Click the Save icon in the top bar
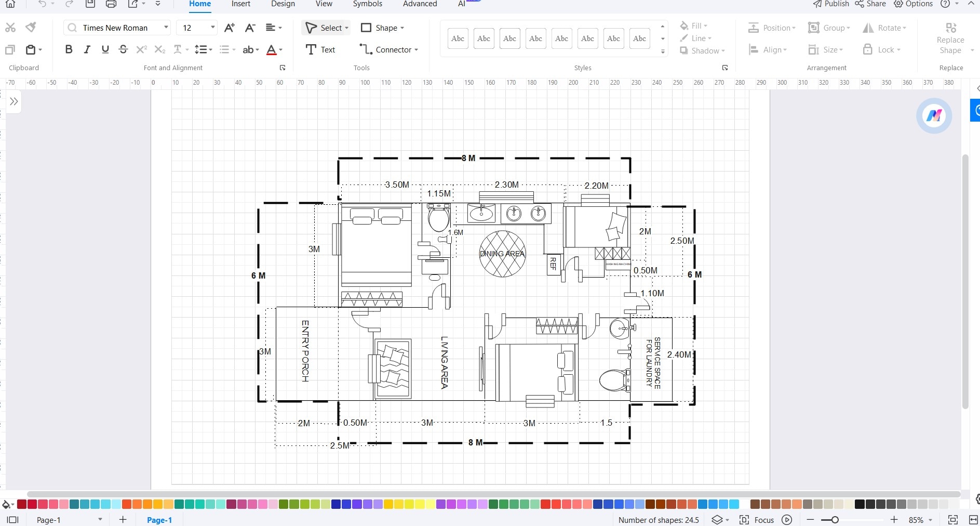This screenshot has height=526, width=980. (90, 4)
